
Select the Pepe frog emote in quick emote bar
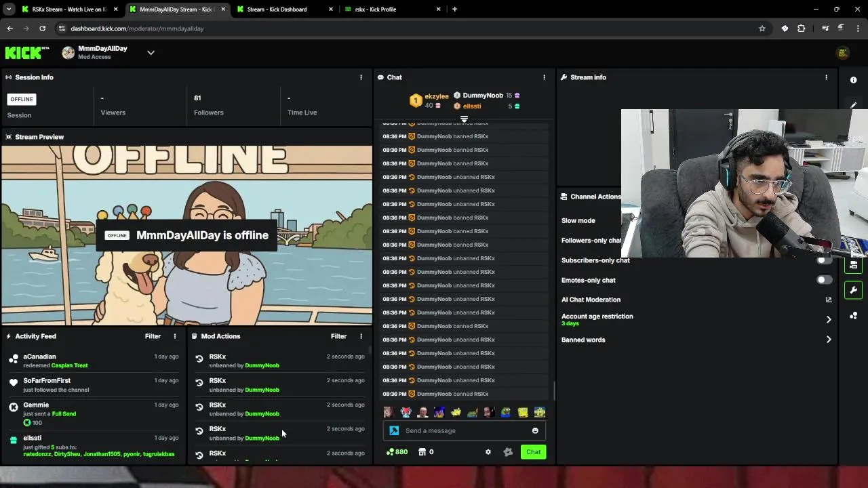click(x=506, y=412)
